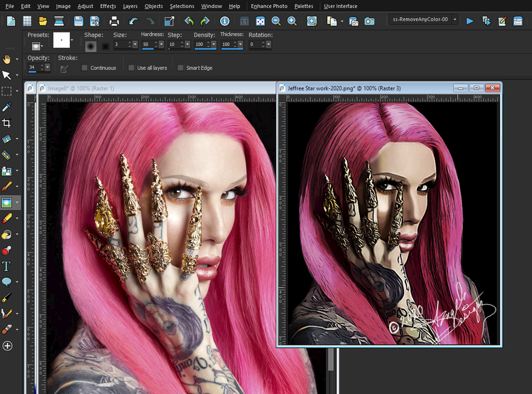Open the Selections menu

(182, 6)
